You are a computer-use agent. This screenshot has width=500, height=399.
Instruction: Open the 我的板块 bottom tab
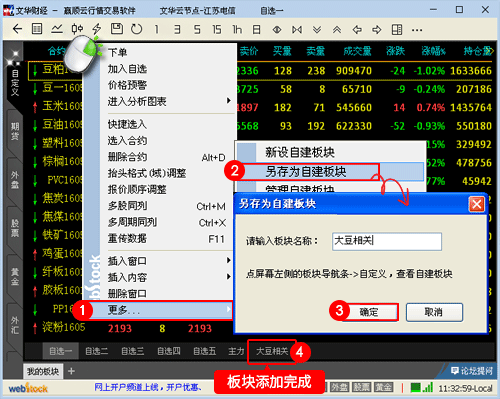tap(43, 371)
